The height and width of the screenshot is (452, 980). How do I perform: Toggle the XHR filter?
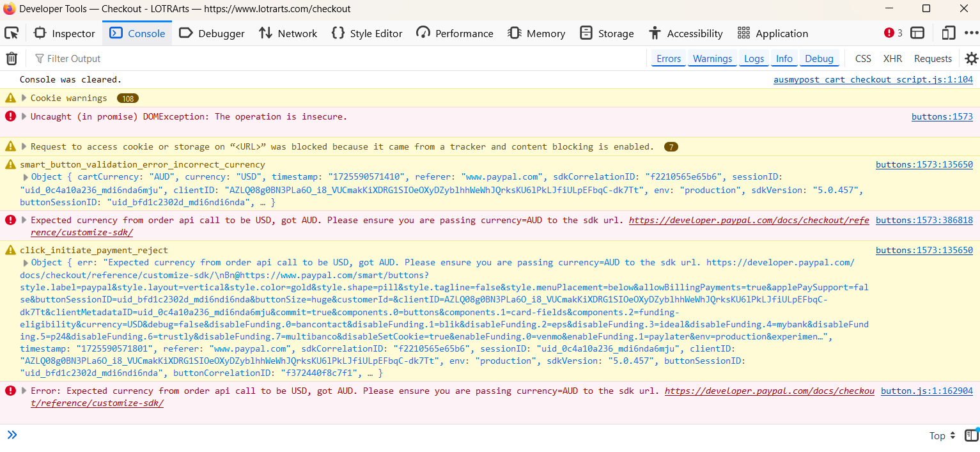coord(892,59)
